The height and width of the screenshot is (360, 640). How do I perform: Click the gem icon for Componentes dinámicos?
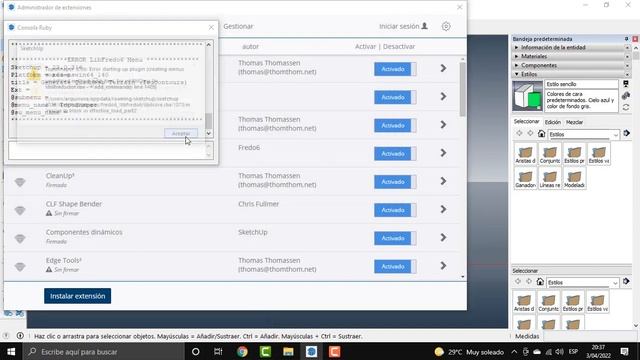click(x=20, y=238)
